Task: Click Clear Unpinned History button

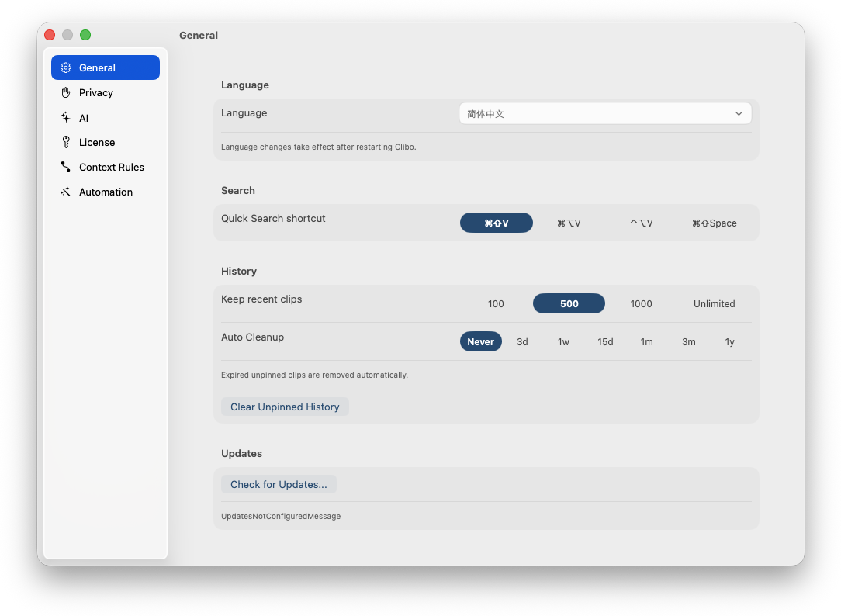Action: coord(285,407)
